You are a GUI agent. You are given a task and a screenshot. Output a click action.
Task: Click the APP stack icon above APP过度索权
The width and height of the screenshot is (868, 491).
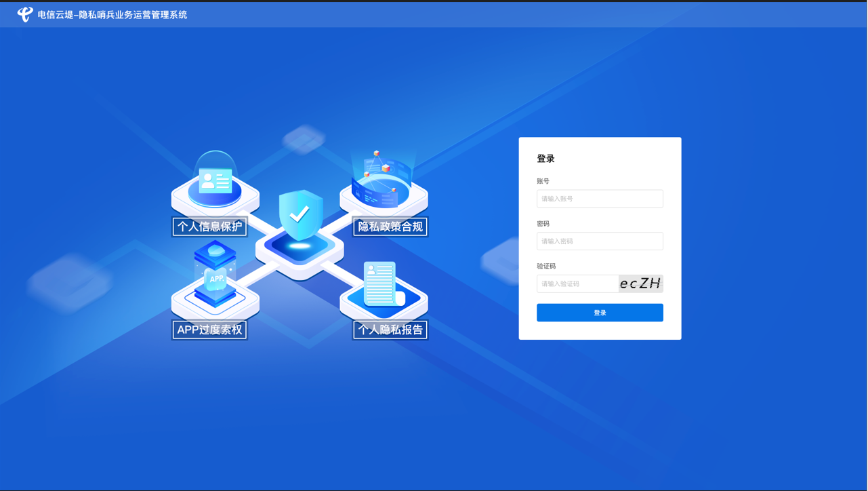point(215,274)
